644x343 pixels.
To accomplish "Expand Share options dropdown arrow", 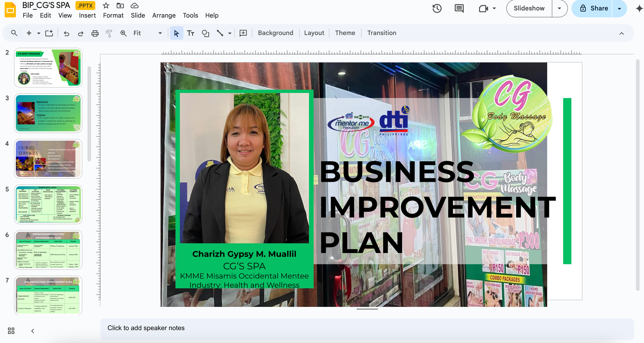I will pyautogui.click(x=619, y=8).
